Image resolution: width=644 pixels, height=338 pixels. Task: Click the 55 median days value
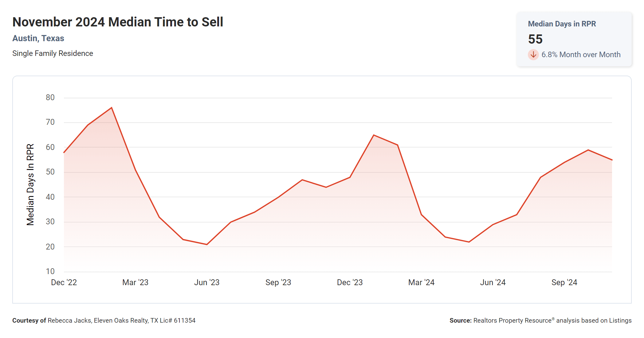(535, 39)
